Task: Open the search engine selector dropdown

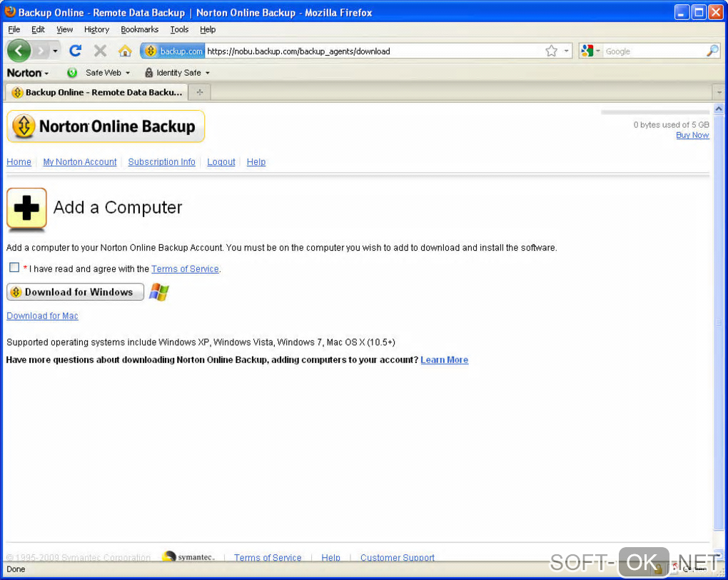Action: coord(591,51)
